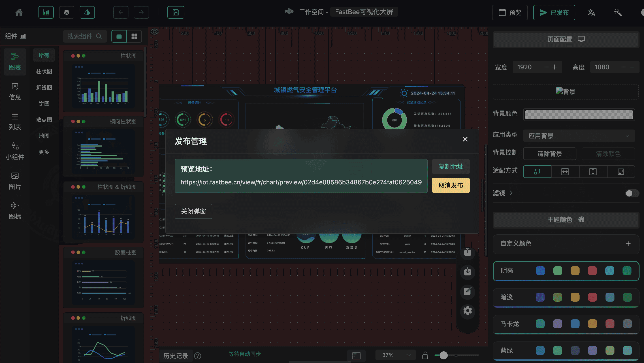Switch component list to grid view
Screen dimensions: 644x363
[134, 36]
